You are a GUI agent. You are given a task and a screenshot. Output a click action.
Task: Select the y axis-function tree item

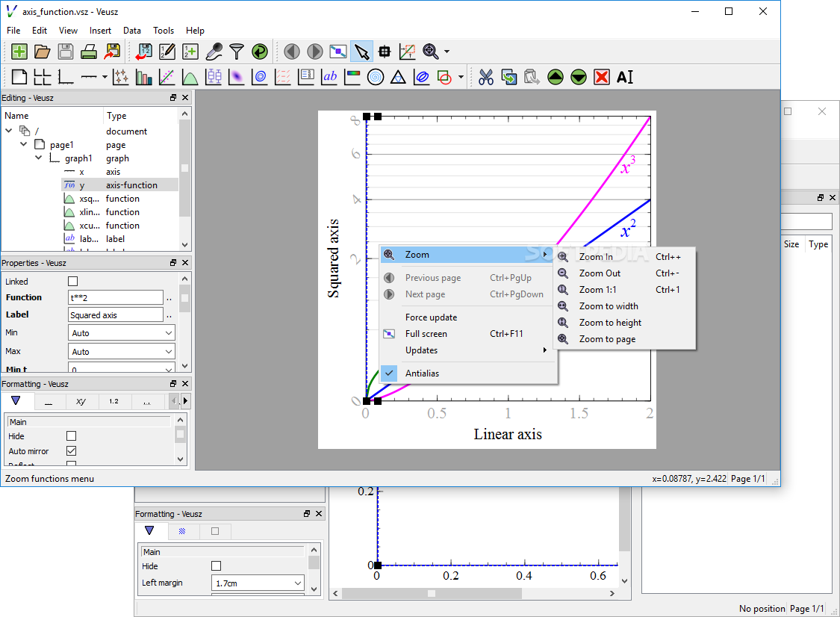coord(120,185)
